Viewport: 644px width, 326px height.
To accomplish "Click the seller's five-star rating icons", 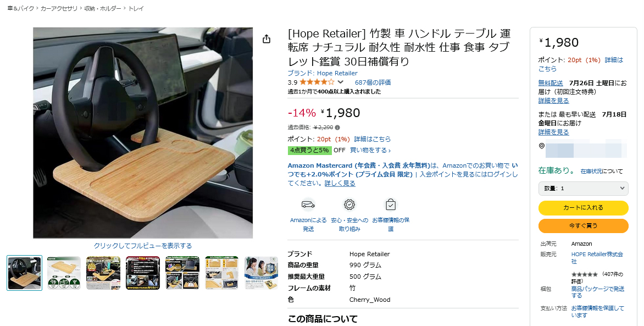I will click(585, 274).
